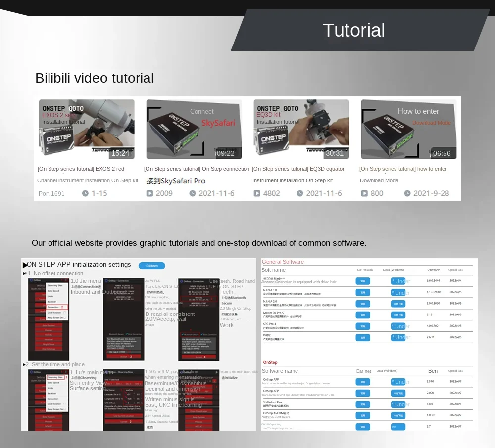The image size is (495, 448).
Task: Open the EXOS 2 installation tutorial thumbnail
Action: click(x=87, y=129)
